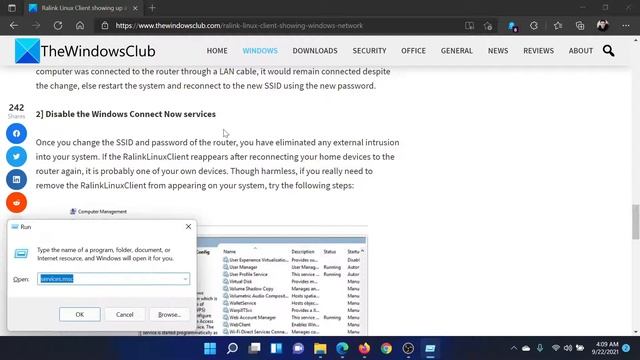This screenshot has height=360, width=640.
Task: Open the browser extensions puzzle icon
Action: pos(534,26)
